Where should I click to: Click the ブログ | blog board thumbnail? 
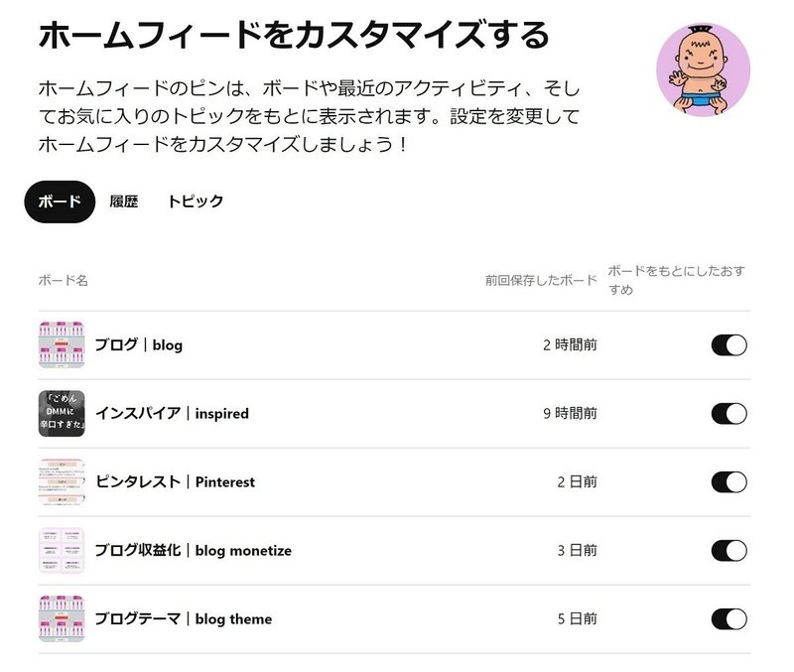62,345
